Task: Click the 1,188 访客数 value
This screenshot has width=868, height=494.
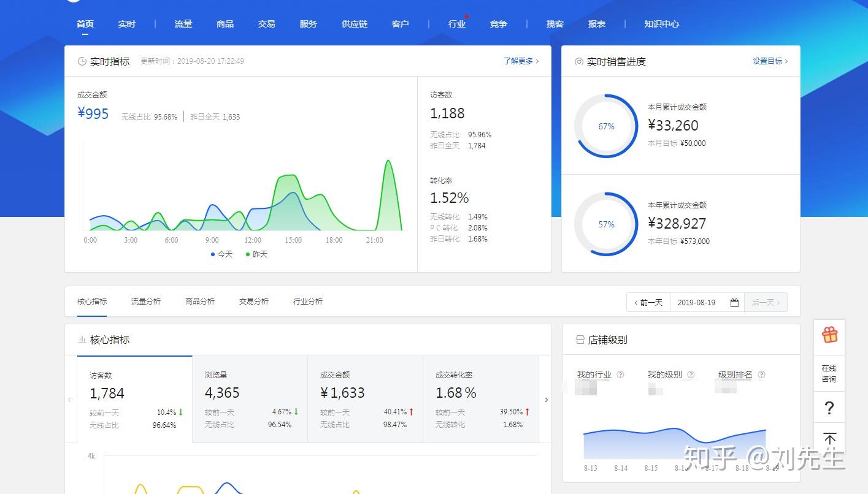Action: pyautogui.click(x=447, y=113)
